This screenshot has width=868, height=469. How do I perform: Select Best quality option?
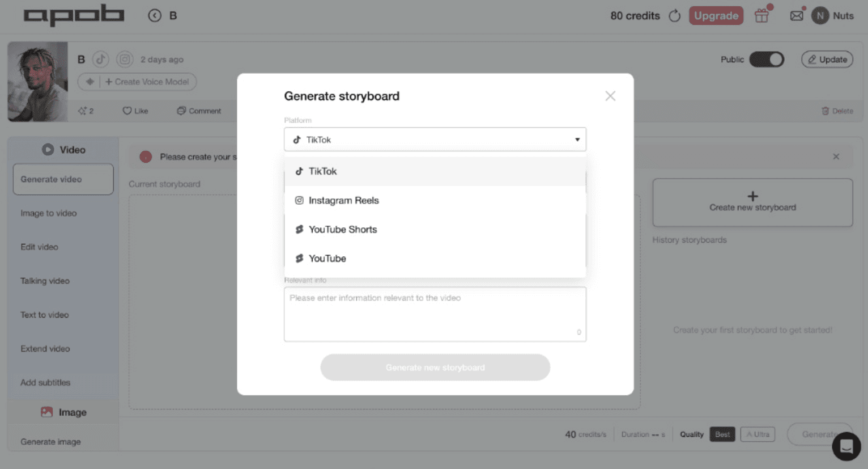point(722,434)
